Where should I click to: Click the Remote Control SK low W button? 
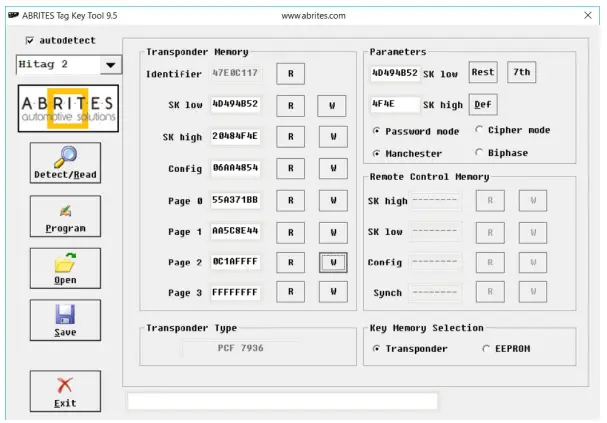tap(533, 233)
